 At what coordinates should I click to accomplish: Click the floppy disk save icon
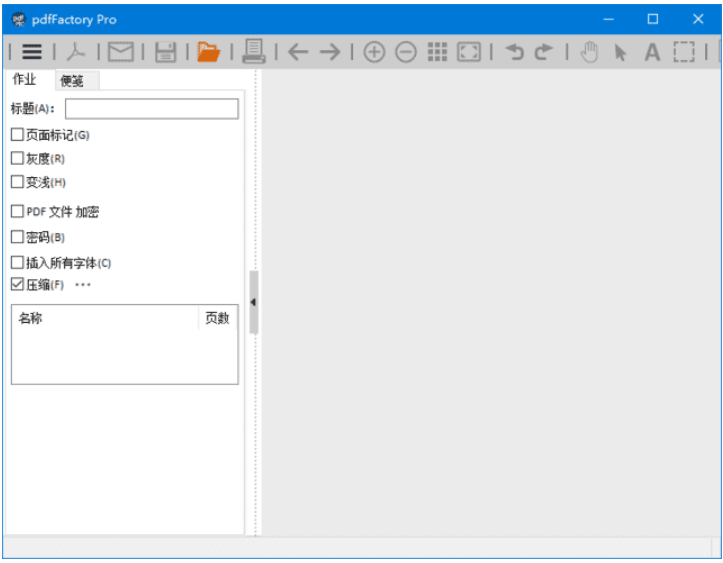click(x=165, y=52)
